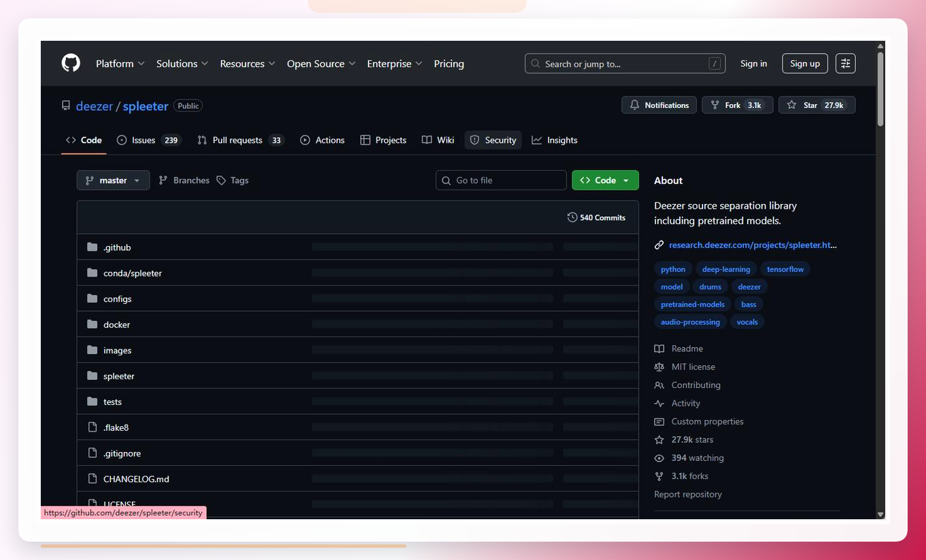This screenshot has width=926, height=560.
Task: Click the star icon beside 27.9k stars
Action: point(659,440)
